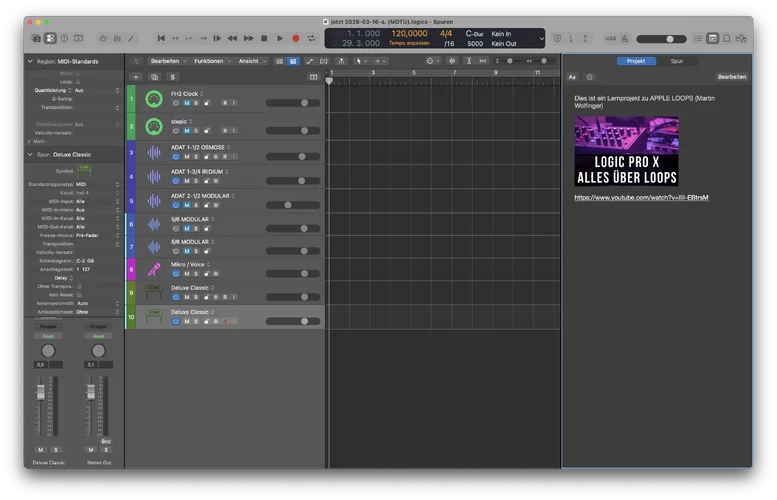Image resolution: width=777 pixels, height=500 pixels.
Task: Collapse the Region: MIDI-Standards section
Action: tap(30, 61)
